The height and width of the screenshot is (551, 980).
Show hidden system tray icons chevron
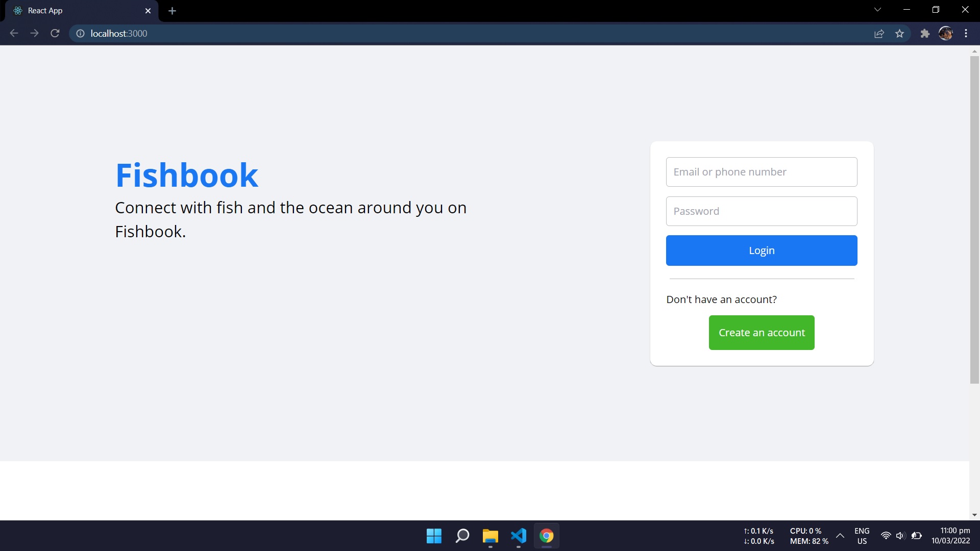click(840, 536)
